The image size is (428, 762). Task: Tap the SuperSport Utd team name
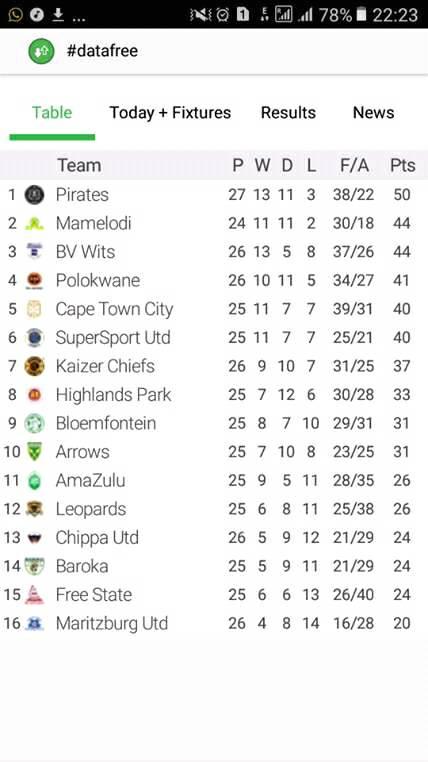pos(113,337)
